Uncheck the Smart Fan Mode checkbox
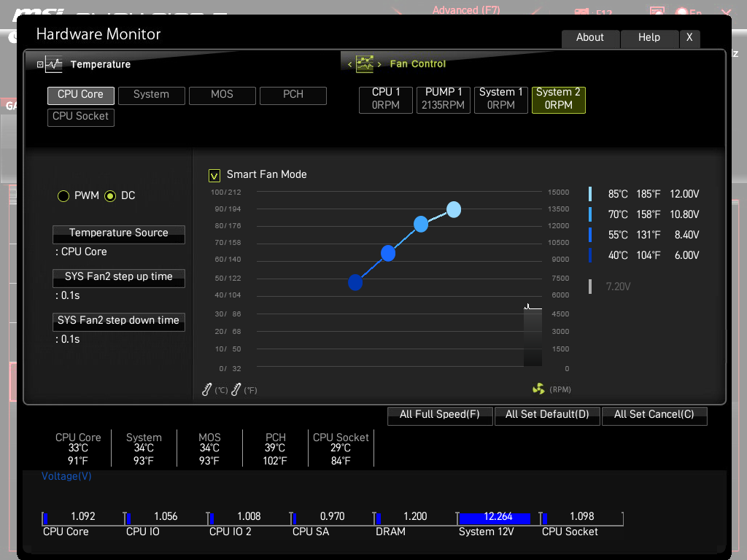747x560 pixels. click(214, 176)
